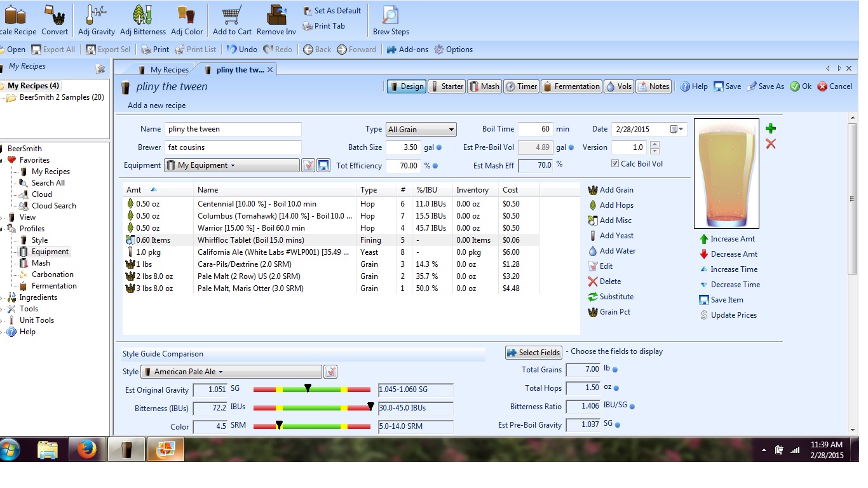
Task: Open the Style dropdown (American Pale Ale)
Action: [231, 372]
